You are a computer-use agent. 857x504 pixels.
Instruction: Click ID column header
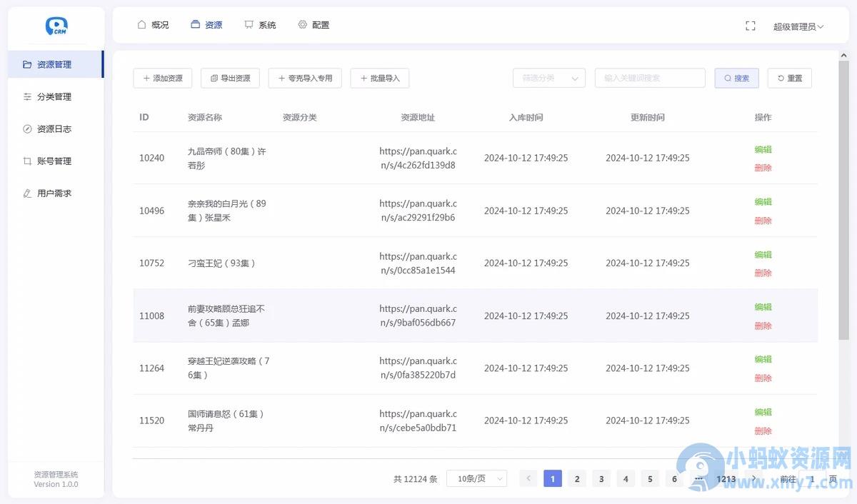pos(144,117)
